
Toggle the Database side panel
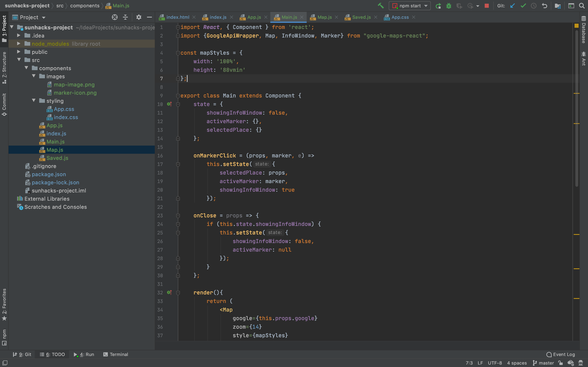(x=584, y=30)
